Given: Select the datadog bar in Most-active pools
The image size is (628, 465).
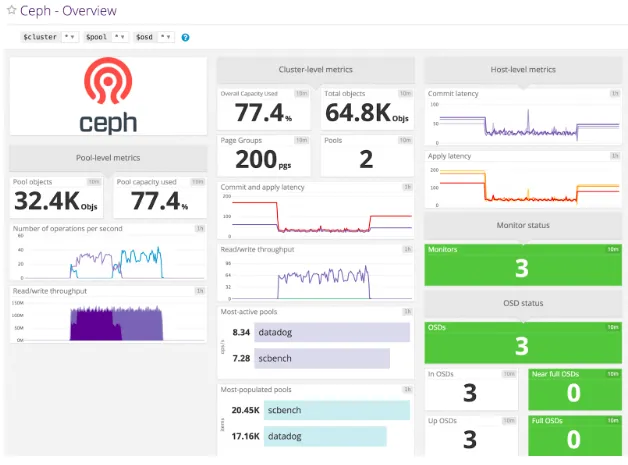Looking at the screenshot, I should (332, 332).
